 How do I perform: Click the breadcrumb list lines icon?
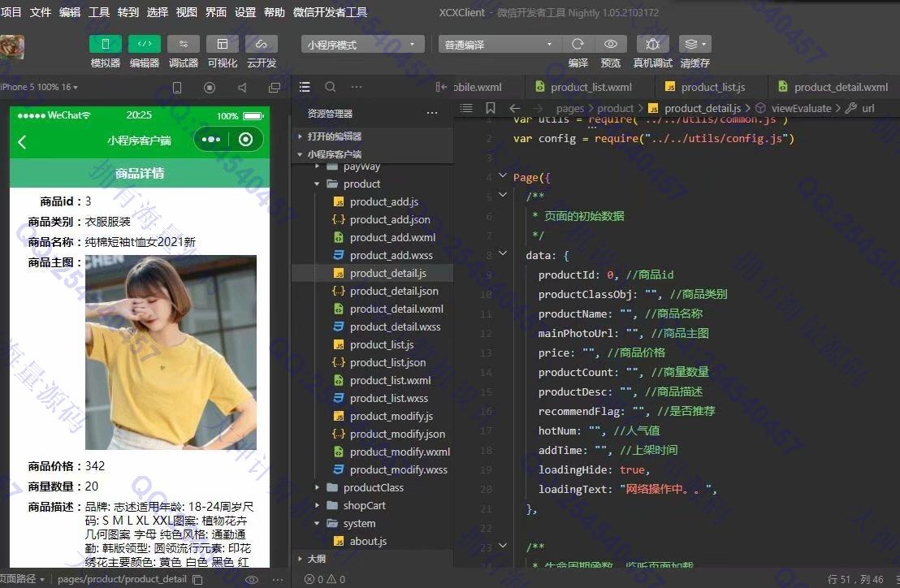(466, 108)
